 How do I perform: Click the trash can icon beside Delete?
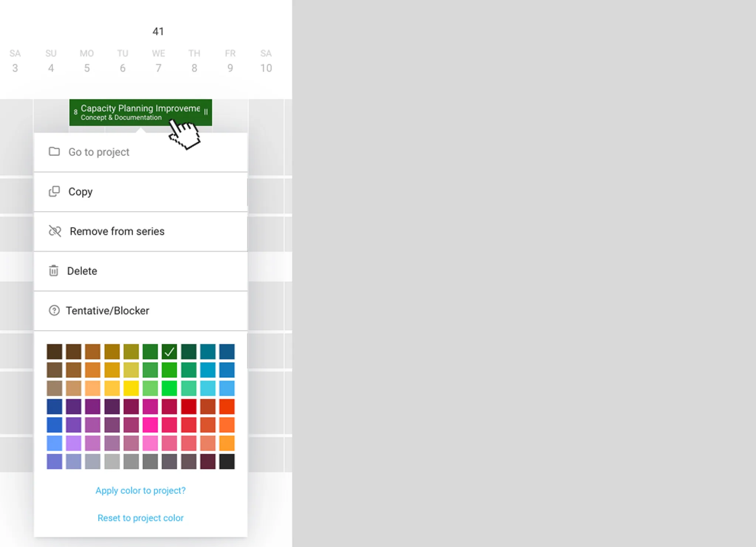coord(54,271)
